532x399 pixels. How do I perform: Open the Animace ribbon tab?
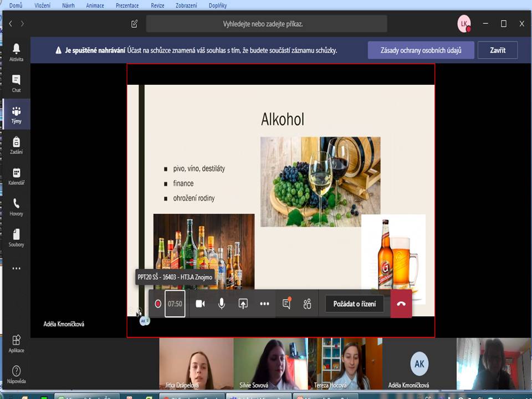point(95,6)
